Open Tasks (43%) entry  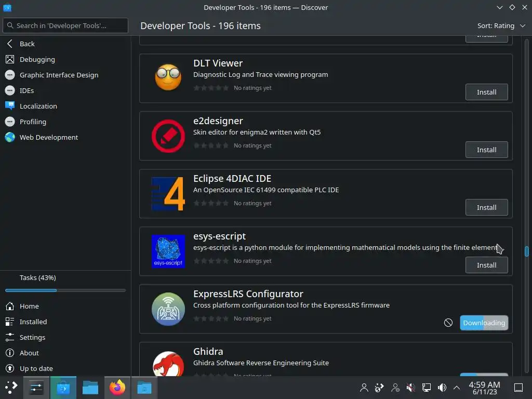click(65, 278)
